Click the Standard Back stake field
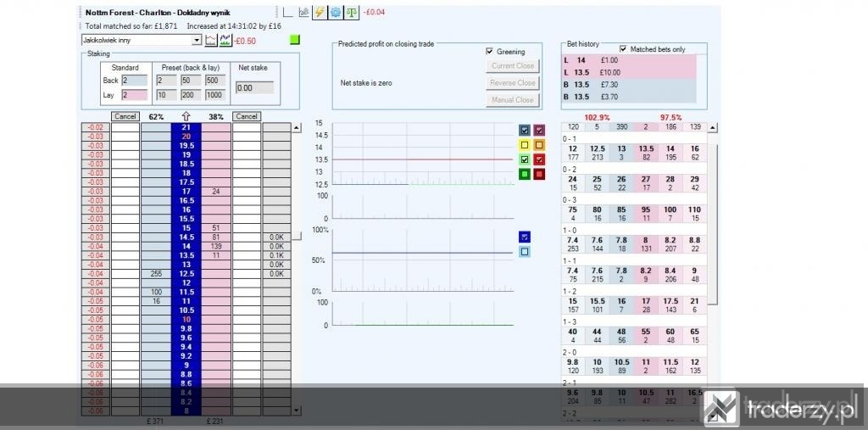The width and height of the screenshot is (868, 430). pos(135,81)
